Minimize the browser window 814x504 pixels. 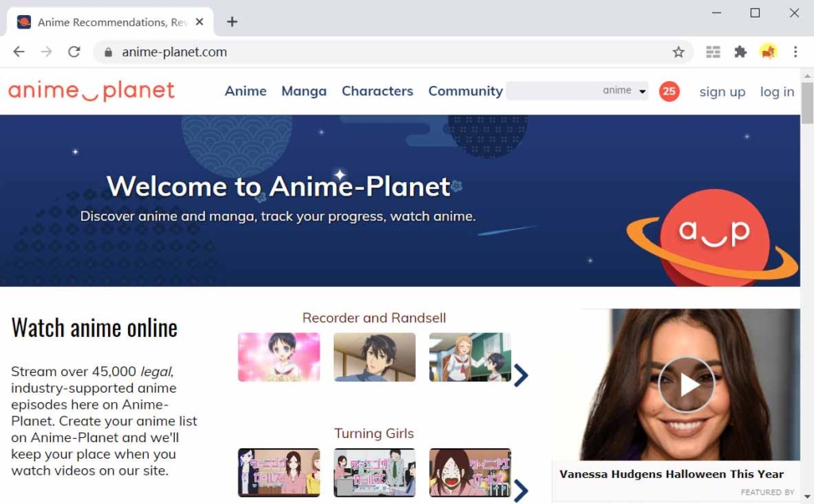point(716,13)
